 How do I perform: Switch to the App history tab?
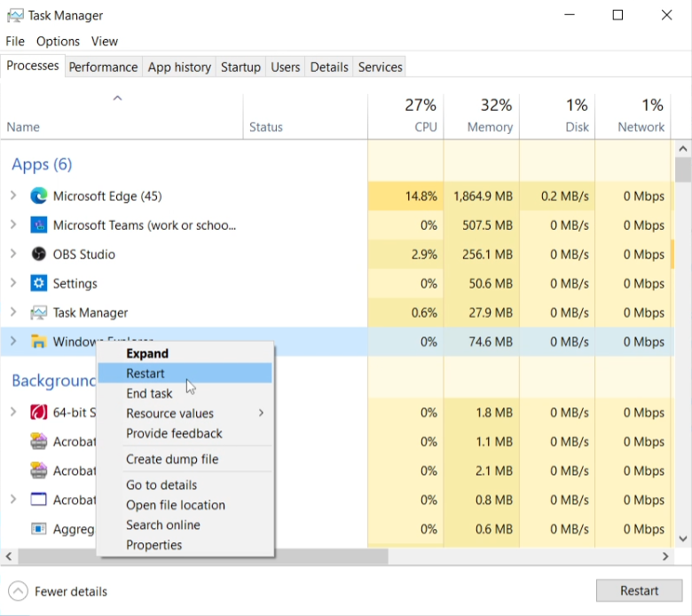pos(179,67)
